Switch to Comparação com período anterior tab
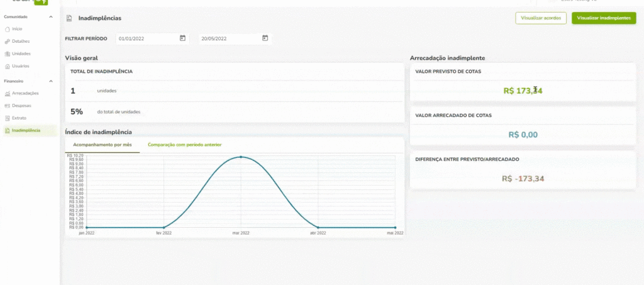The height and width of the screenshot is (285, 644). [185, 145]
